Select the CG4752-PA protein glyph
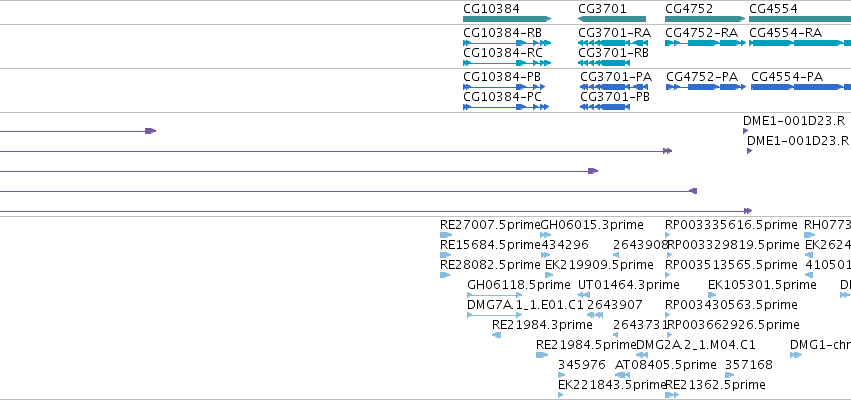 coord(706,87)
